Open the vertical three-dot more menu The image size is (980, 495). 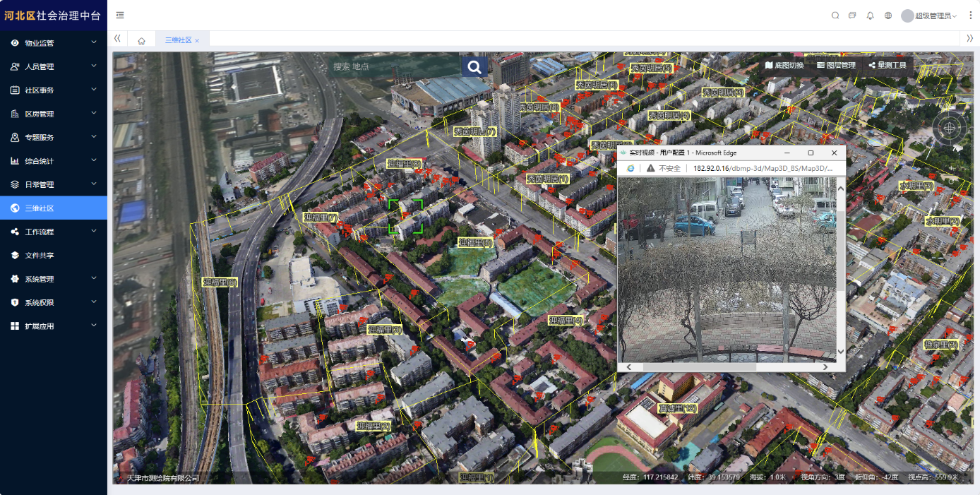970,16
